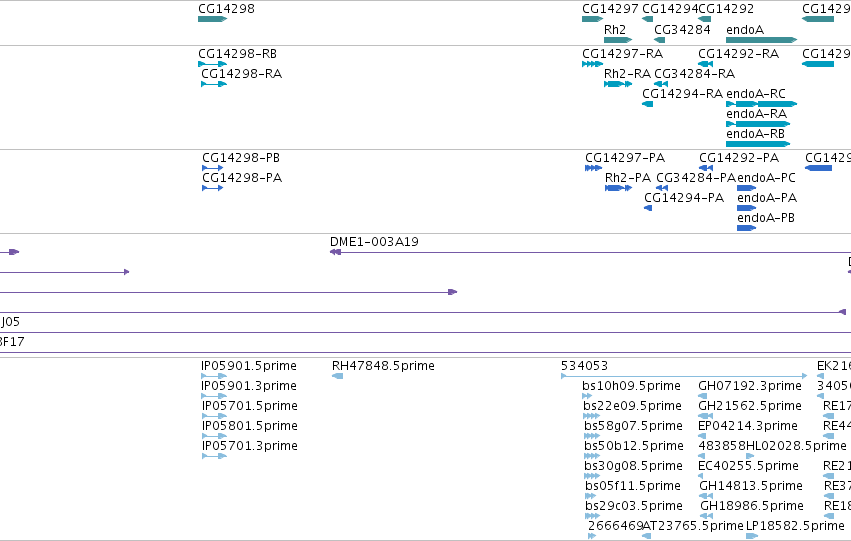Select the AT23765.5prime EST label
Image resolution: width=851 pixels, height=541 pixels.
point(693,526)
